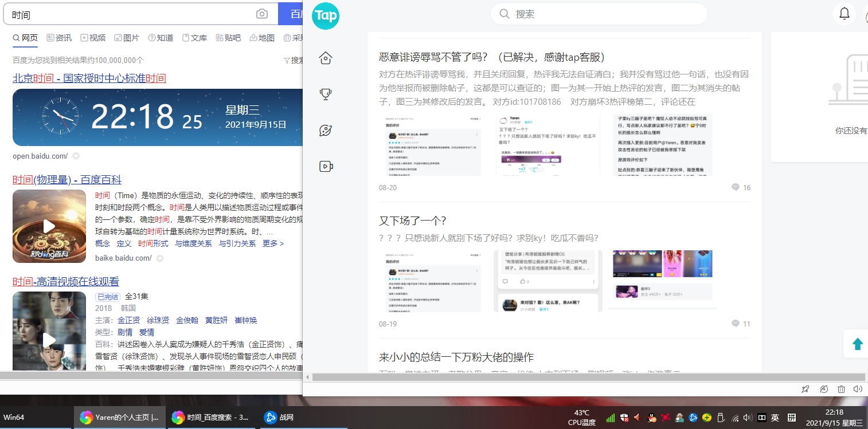Select the 文库 tab in Baidu
This screenshot has height=429, width=868.
194,38
